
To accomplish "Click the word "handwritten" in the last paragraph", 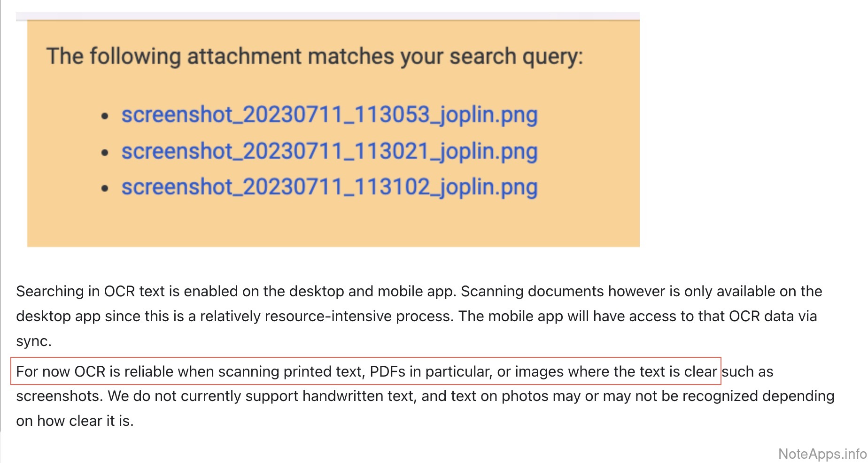I will pyautogui.click(x=359, y=396).
